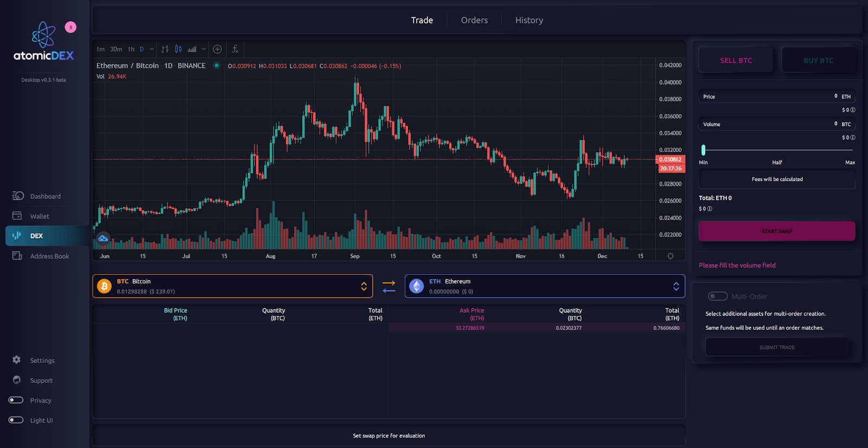Go to Wallet in the sidebar

coord(40,216)
